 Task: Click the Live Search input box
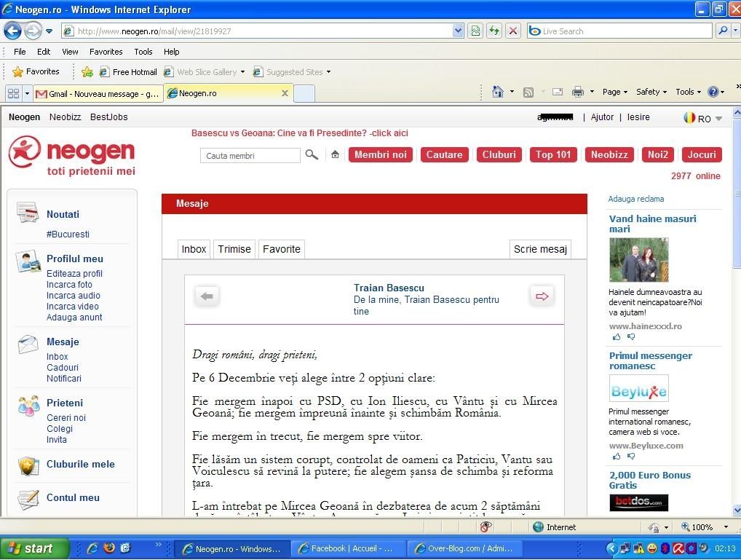tap(619, 31)
